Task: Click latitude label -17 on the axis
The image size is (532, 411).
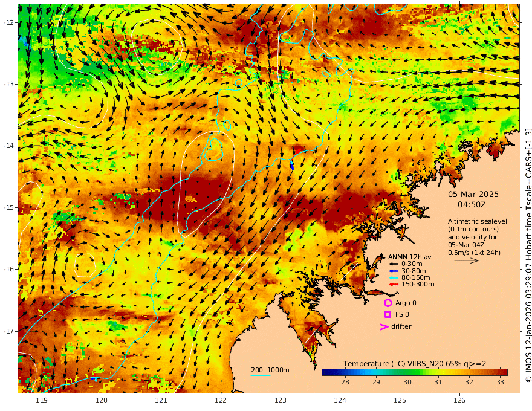Action: tap(9, 331)
